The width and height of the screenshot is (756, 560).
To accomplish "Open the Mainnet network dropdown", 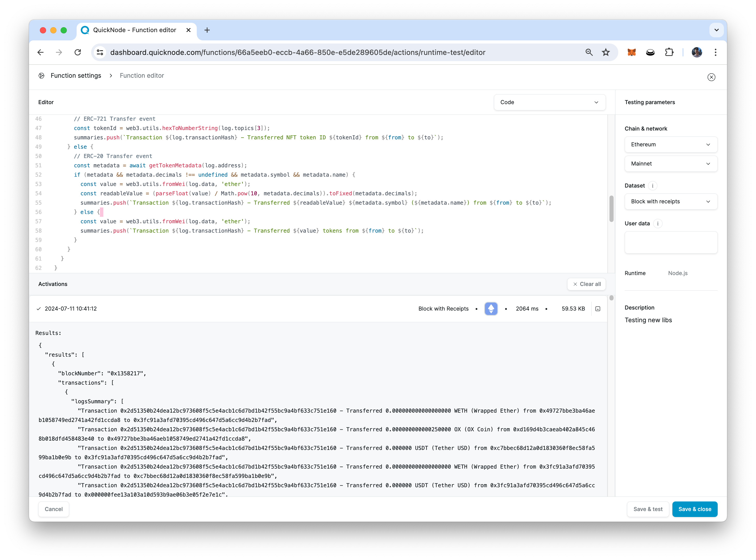I will 671,164.
